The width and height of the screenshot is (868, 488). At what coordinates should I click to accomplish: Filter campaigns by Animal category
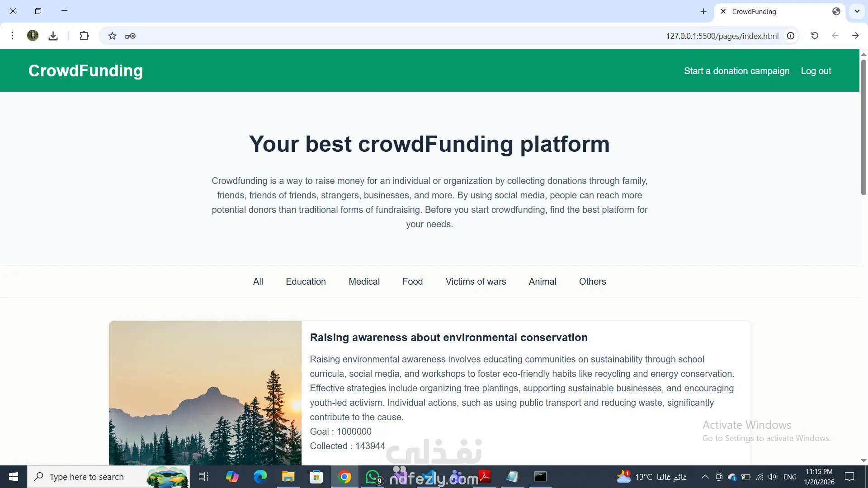click(542, 282)
